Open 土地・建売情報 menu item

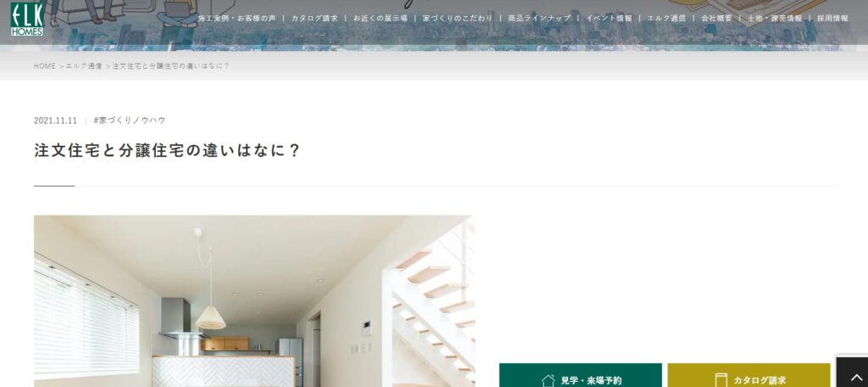click(775, 19)
